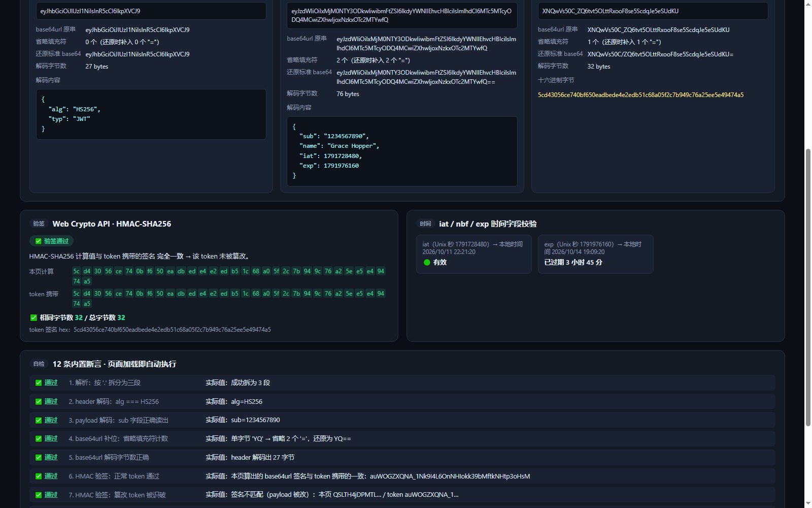Click the decoded payload JSON block with Grace Hopper

(402, 151)
